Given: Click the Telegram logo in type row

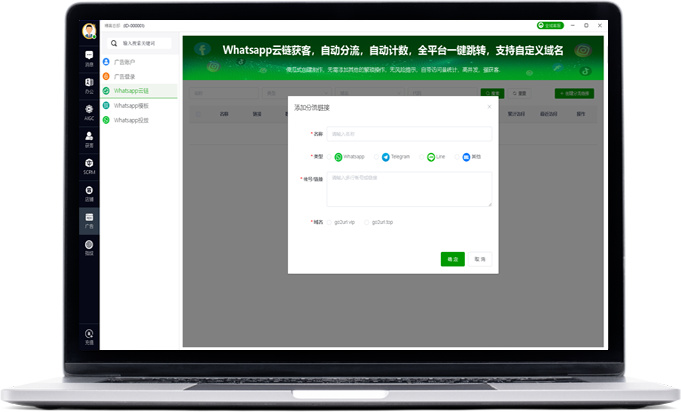Looking at the screenshot, I should 386,157.
